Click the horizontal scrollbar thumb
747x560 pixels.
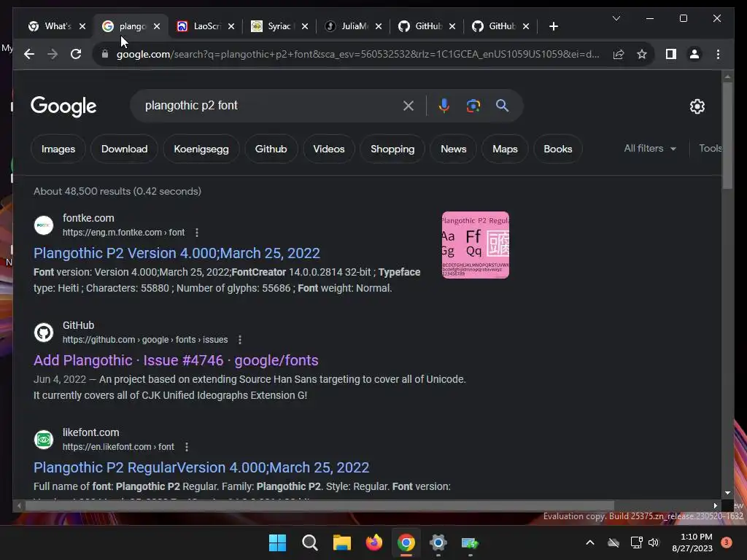[320, 506]
